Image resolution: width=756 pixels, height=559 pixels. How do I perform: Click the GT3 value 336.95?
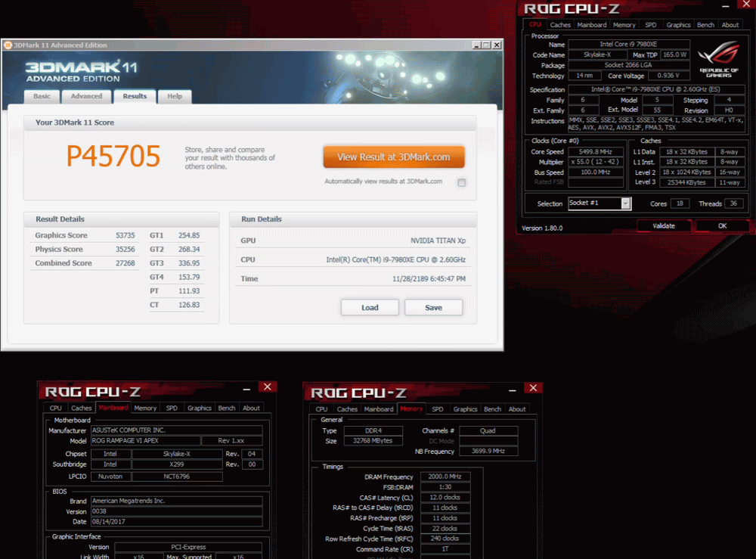[189, 263]
